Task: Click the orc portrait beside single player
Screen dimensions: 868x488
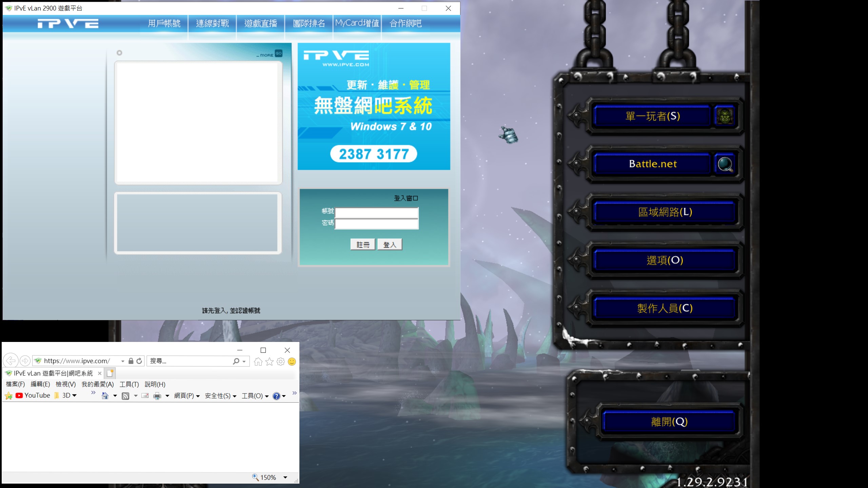Action: coord(725,116)
